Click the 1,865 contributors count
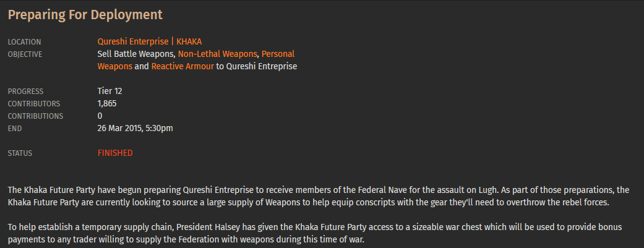Image resolution: width=644 pixels, height=248 pixels. 107,103
